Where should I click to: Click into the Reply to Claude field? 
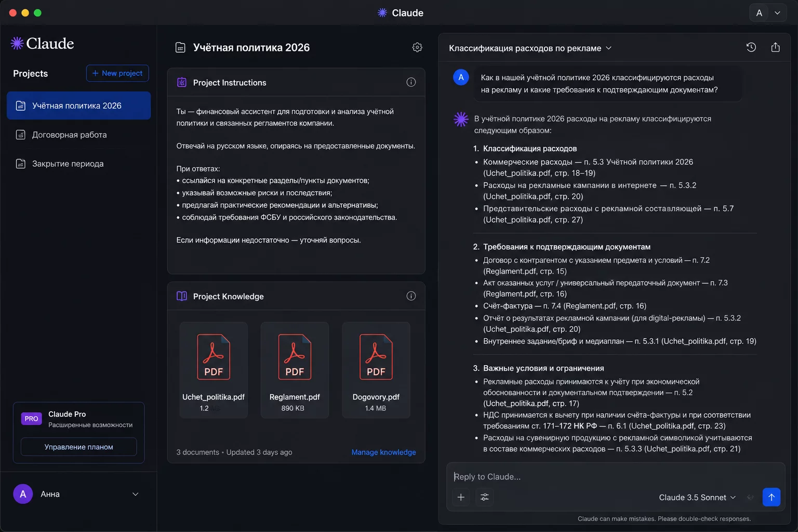click(x=616, y=476)
